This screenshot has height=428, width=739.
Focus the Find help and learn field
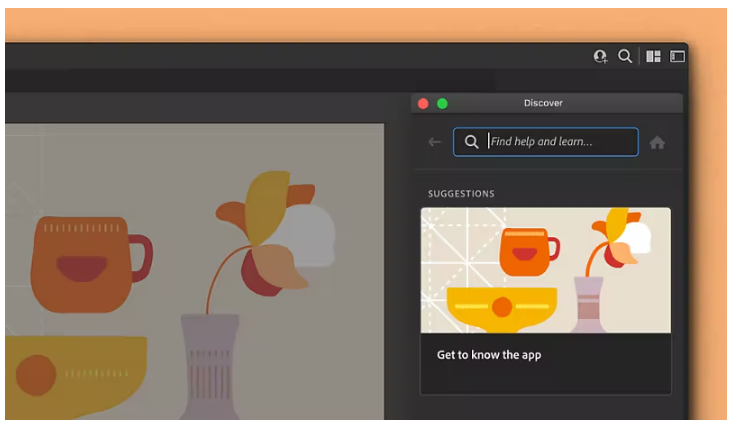click(546, 141)
